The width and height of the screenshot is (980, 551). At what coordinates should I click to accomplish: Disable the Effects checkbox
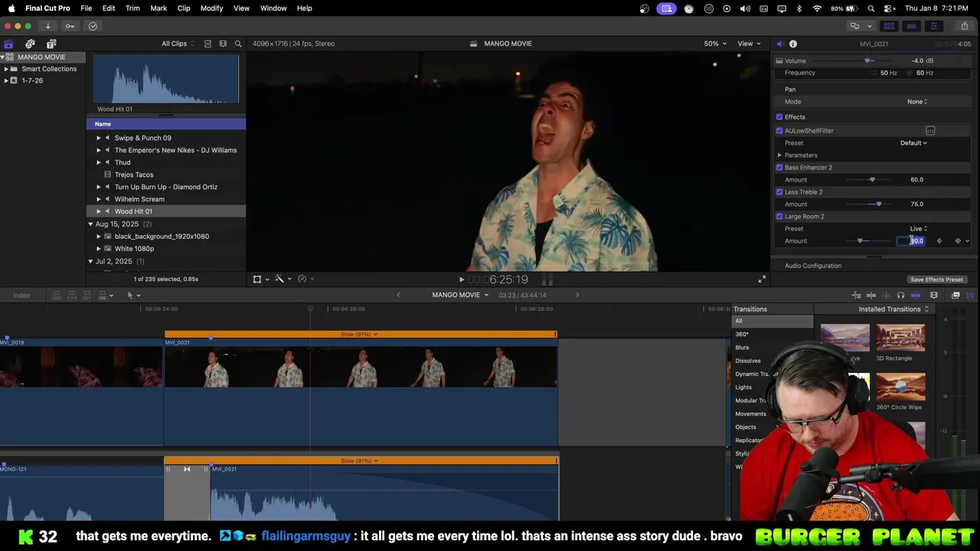779,117
